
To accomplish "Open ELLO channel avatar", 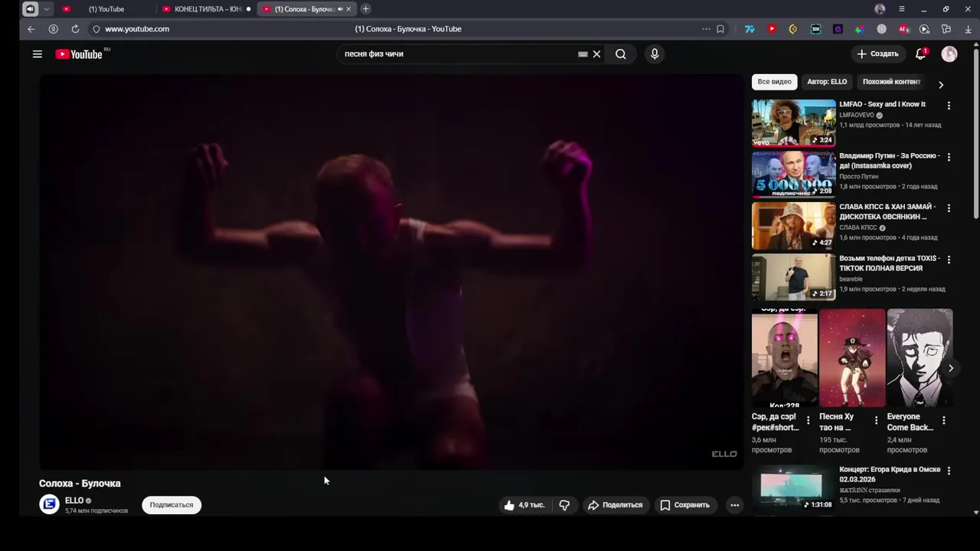I will coord(49,504).
